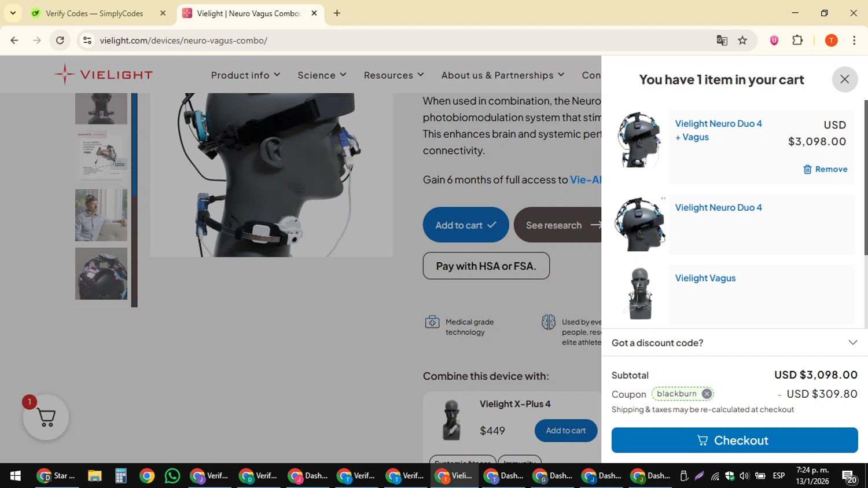Switch ESP keyboard language

[x=779, y=476]
